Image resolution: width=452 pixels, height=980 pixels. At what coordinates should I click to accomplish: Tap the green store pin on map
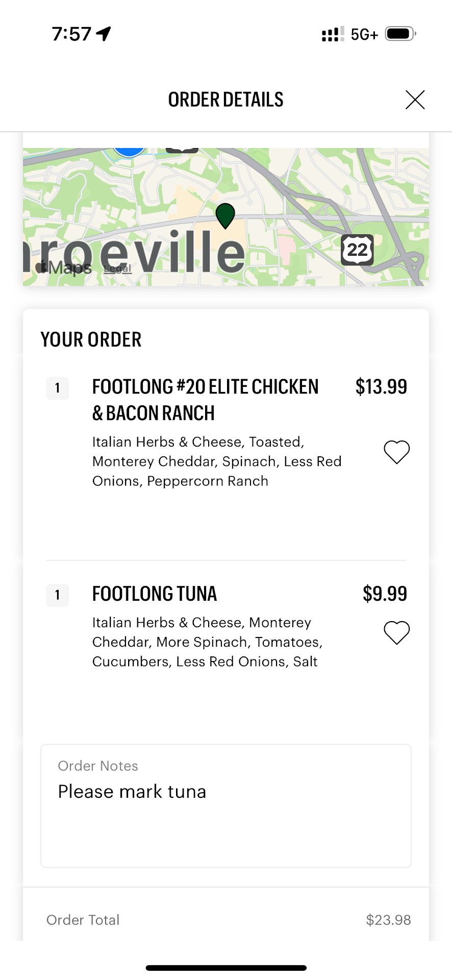[225, 215]
